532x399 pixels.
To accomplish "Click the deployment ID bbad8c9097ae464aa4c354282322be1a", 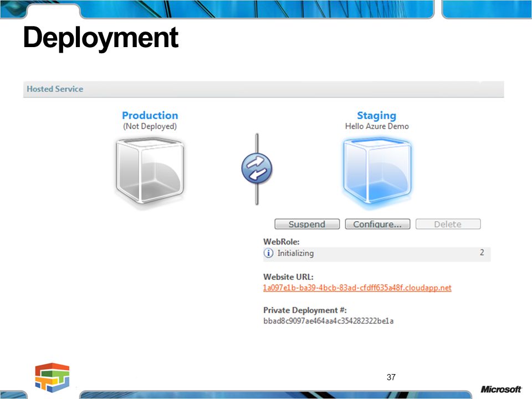I will 329,321.
